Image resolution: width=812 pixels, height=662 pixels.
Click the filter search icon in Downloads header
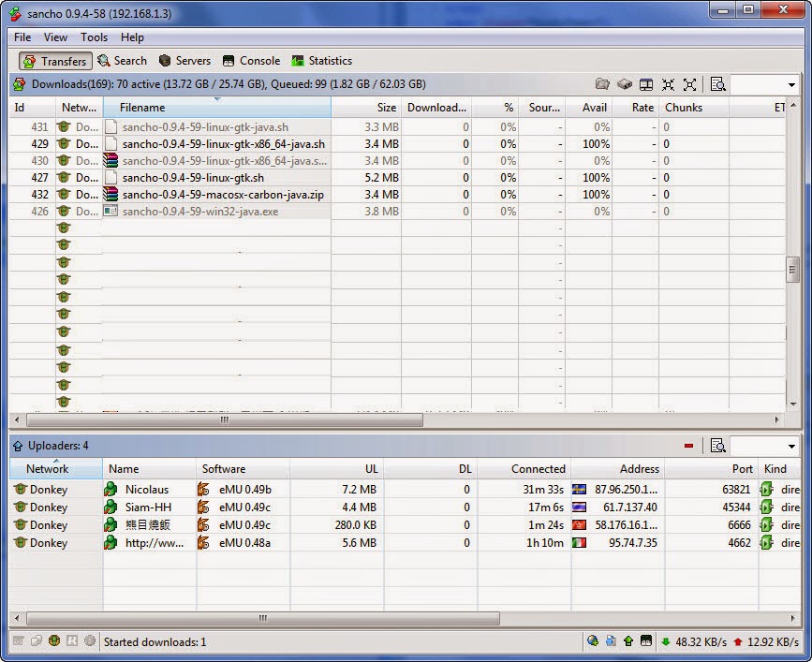click(717, 84)
